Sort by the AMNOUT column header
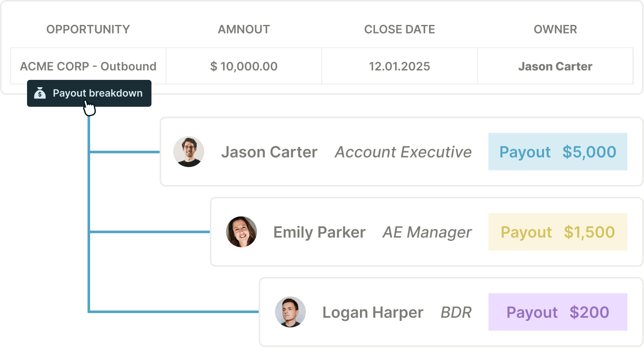 [244, 29]
